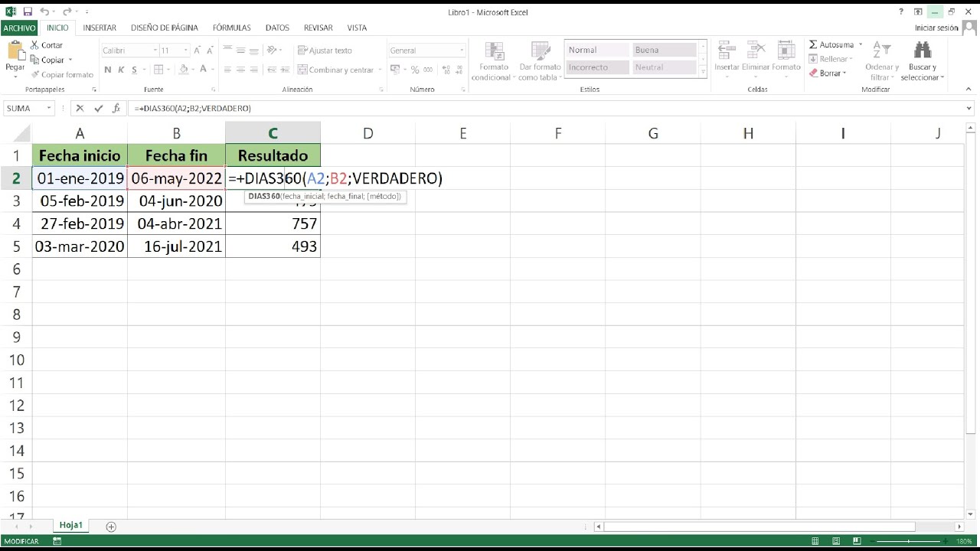Click the Undo arrow icon
980x551 pixels.
tap(44, 12)
